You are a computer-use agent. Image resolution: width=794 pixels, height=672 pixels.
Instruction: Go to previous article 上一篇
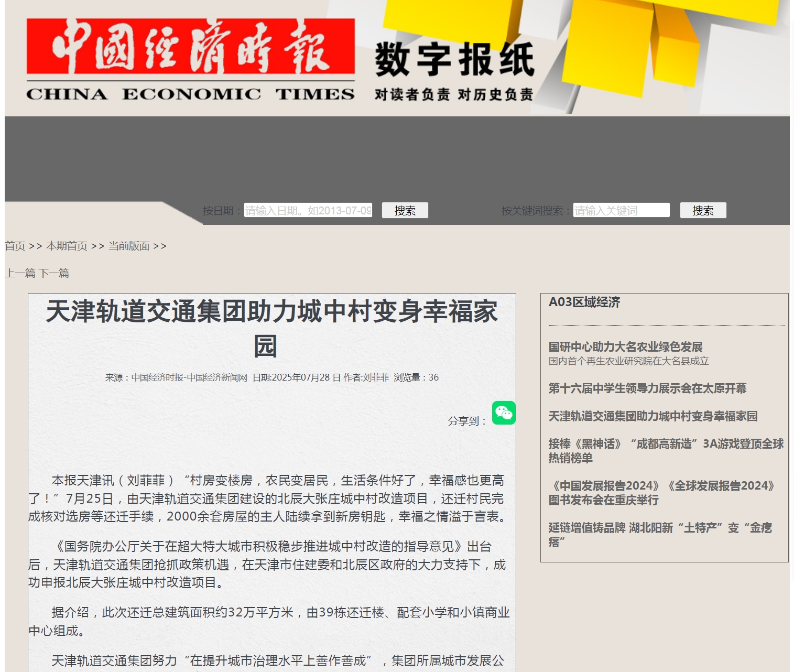tap(20, 273)
